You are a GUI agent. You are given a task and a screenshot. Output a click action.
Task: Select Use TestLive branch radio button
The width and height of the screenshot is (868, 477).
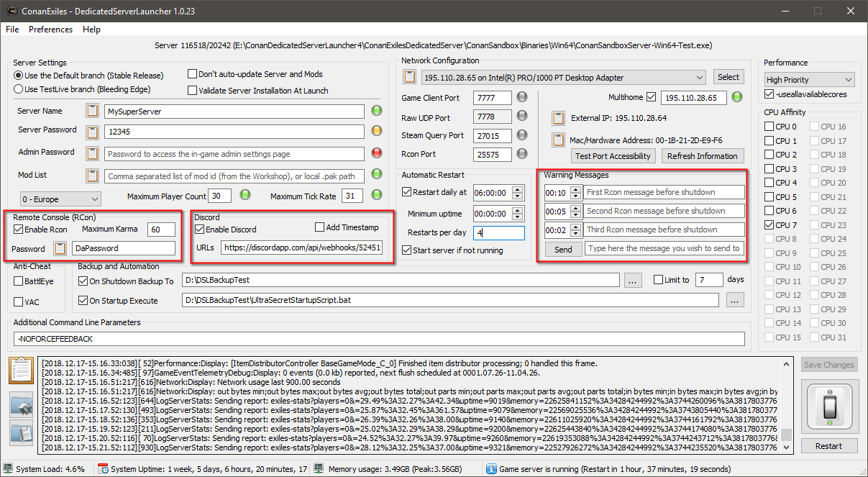click(19, 89)
